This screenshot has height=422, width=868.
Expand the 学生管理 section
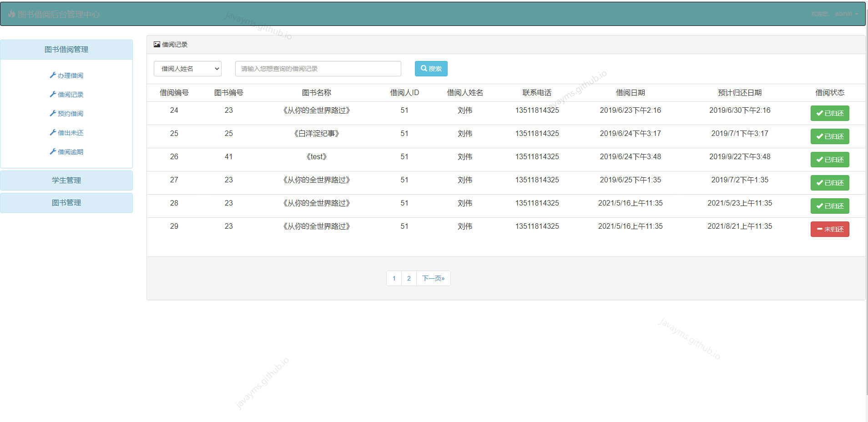coord(66,180)
